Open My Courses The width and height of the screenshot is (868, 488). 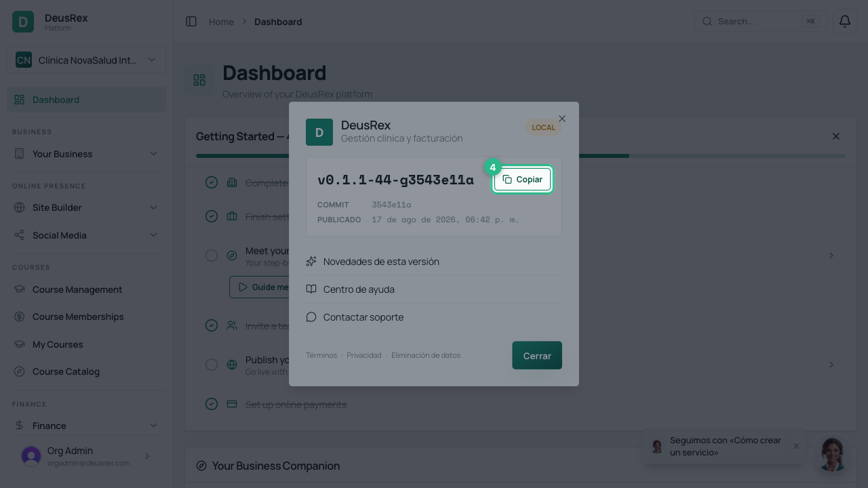click(x=86, y=344)
